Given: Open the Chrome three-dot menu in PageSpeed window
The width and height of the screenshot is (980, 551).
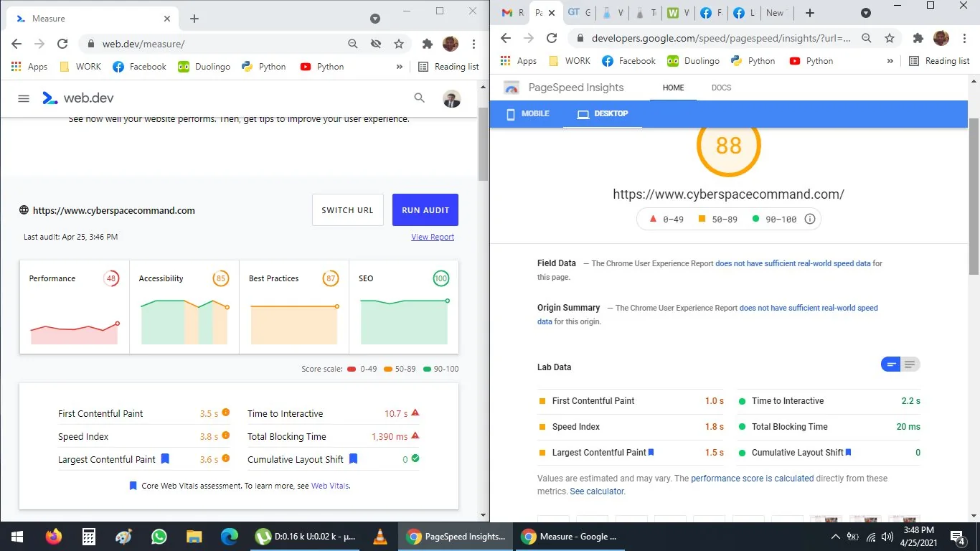Looking at the screenshot, I should [963, 38].
